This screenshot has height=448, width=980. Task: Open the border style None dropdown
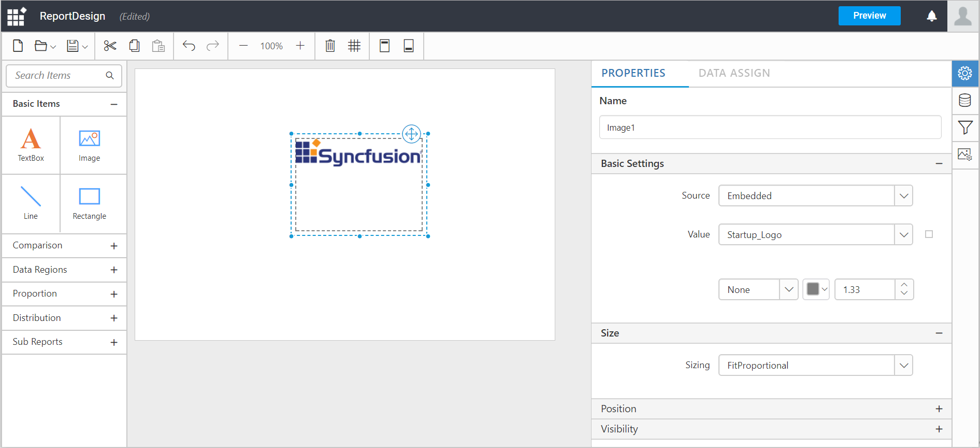pyautogui.click(x=758, y=290)
